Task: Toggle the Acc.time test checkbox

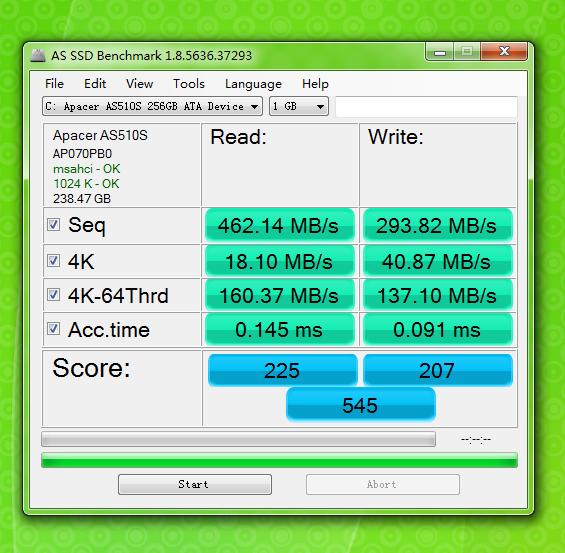Action: (x=54, y=329)
